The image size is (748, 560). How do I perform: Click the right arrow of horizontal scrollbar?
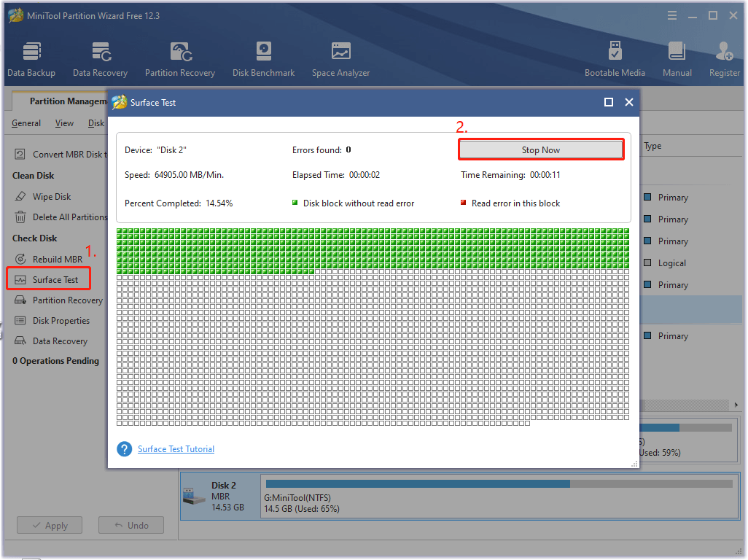pos(736,405)
